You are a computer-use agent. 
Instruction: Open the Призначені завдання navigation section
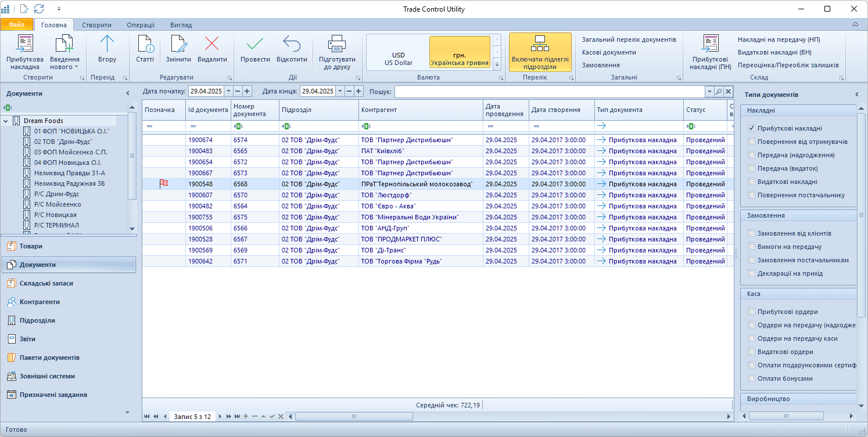point(68,395)
